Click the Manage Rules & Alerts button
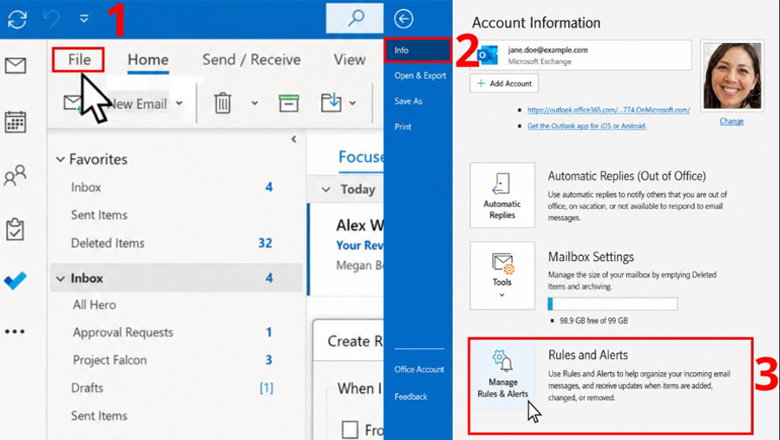 502,375
